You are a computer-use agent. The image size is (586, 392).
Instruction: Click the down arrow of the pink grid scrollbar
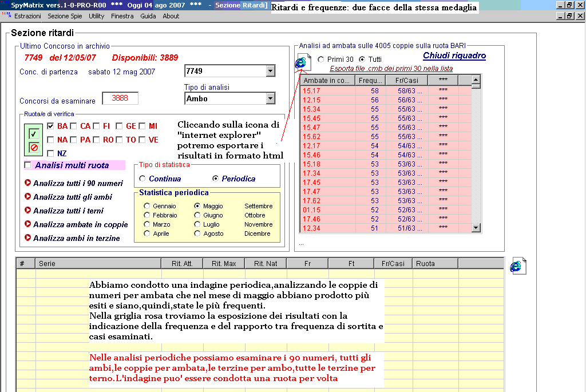476,228
